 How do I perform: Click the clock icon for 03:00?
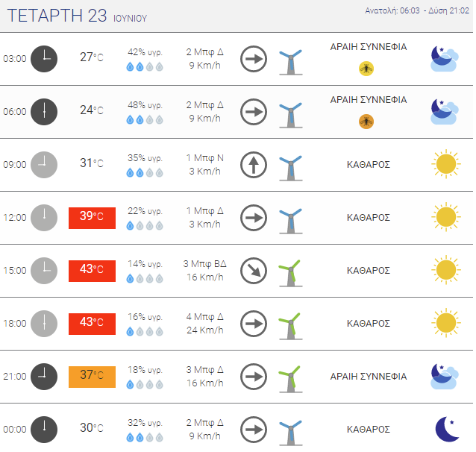click(44, 59)
